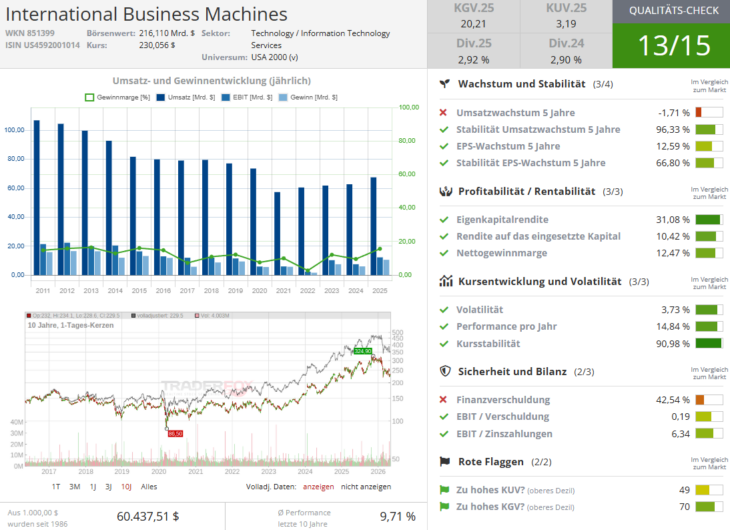Click the Gewinnmarge data point for 2025
Viewport: 730px width, 530px height.
[x=380, y=249]
